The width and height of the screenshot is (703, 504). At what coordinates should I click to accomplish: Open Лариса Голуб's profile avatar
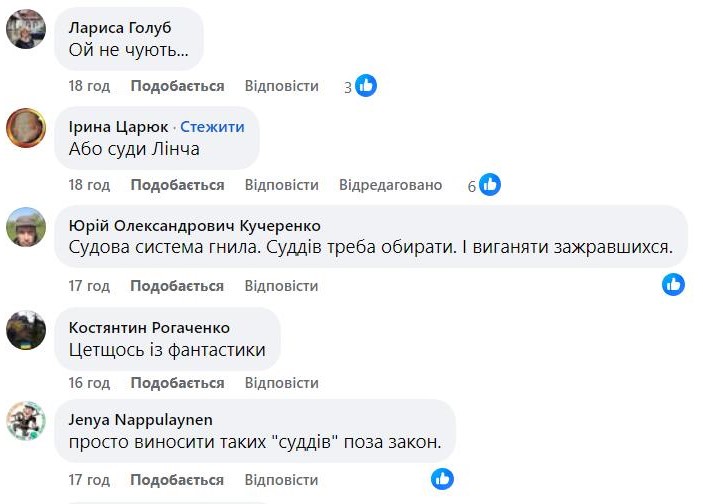[26, 29]
